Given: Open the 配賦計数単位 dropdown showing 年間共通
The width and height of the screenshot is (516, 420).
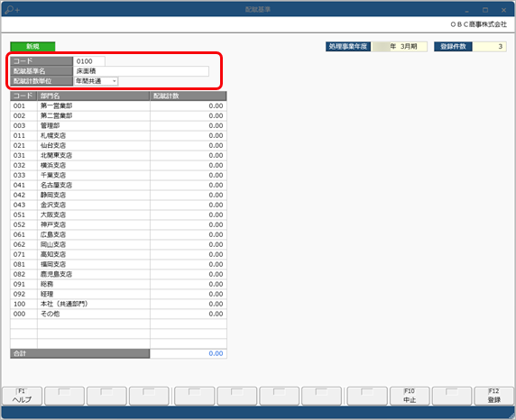Looking at the screenshot, I should coord(96,81).
